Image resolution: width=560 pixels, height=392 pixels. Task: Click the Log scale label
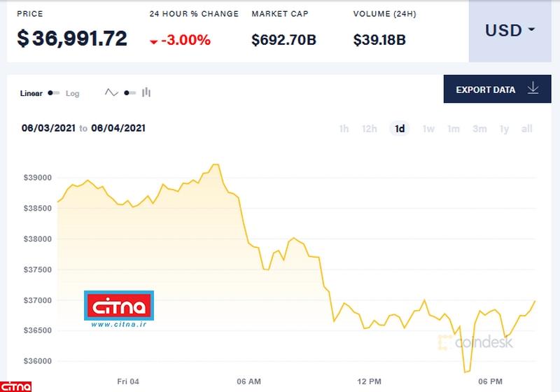pyautogui.click(x=73, y=93)
